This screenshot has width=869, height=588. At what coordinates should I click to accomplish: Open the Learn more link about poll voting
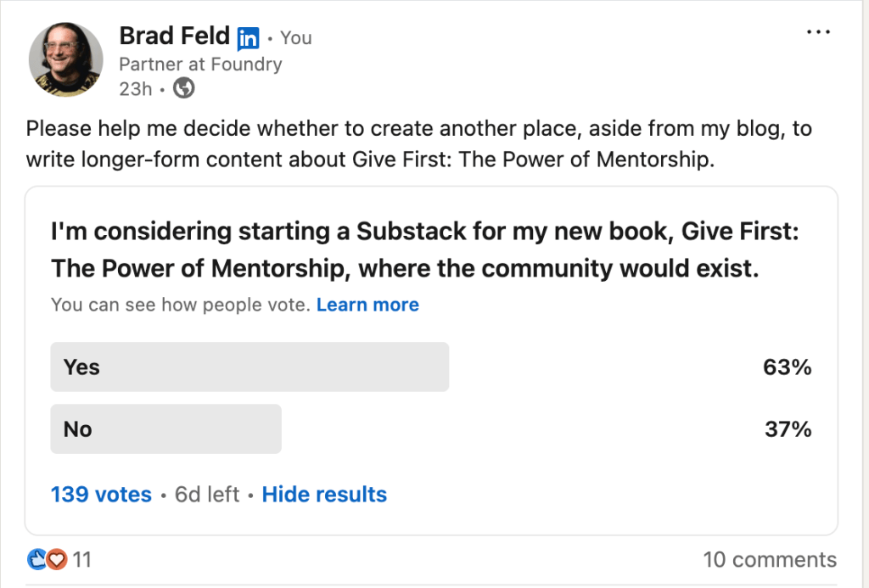[x=367, y=304]
